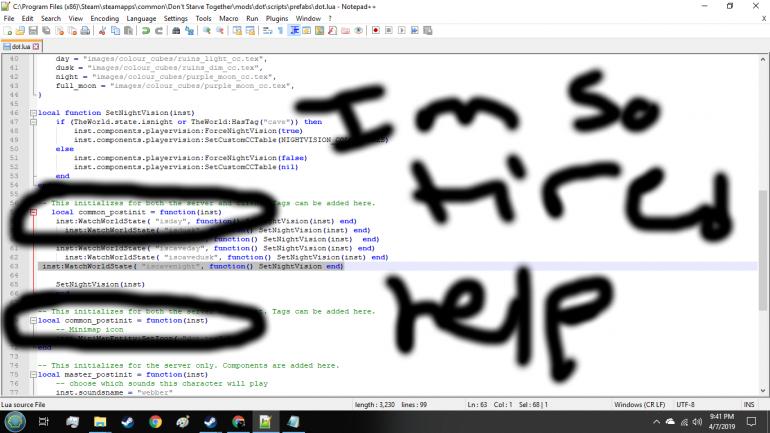Image resolution: width=770 pixels, height=433 pixels.
Task: Stop macro recording with the square icon
Action: click(x=388, y=30)
